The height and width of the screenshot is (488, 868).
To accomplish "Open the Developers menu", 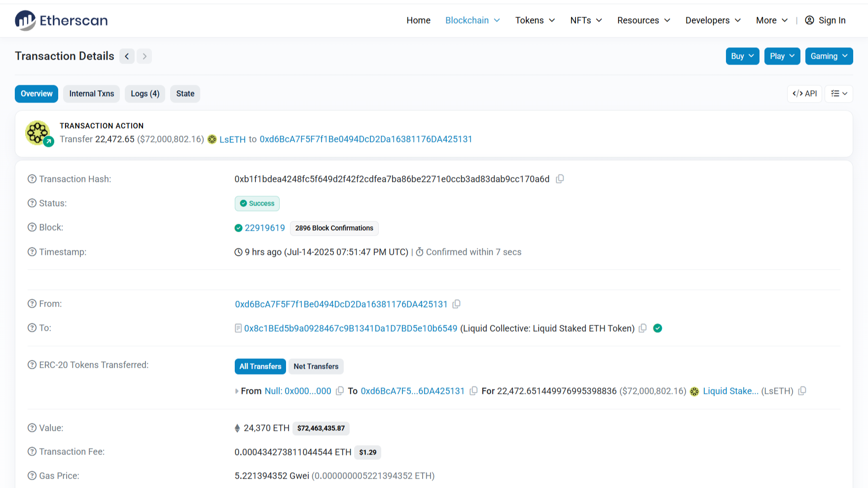I will tap(713, 20).
